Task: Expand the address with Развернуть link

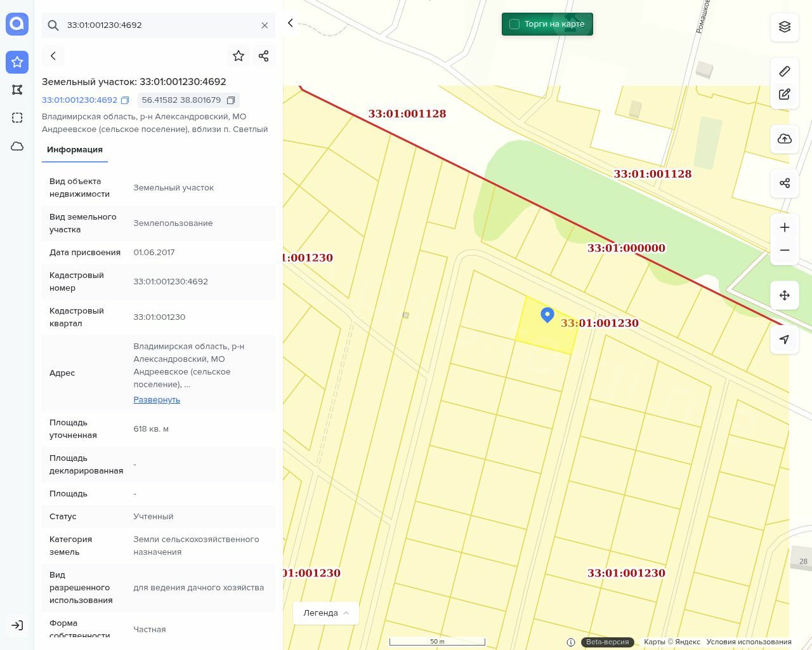Action: point(157,400)
